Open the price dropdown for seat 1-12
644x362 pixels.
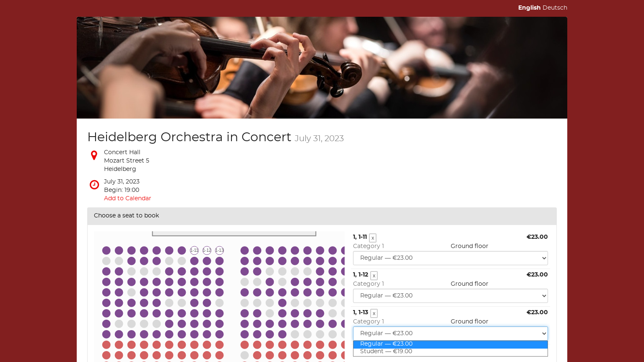click(x=450, y=296)
